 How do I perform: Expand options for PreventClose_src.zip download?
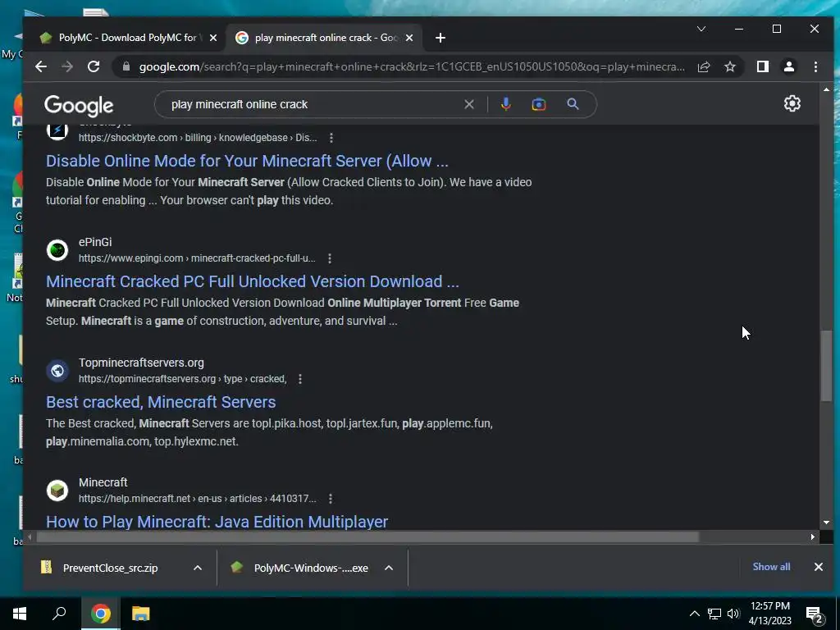(197, 568)
